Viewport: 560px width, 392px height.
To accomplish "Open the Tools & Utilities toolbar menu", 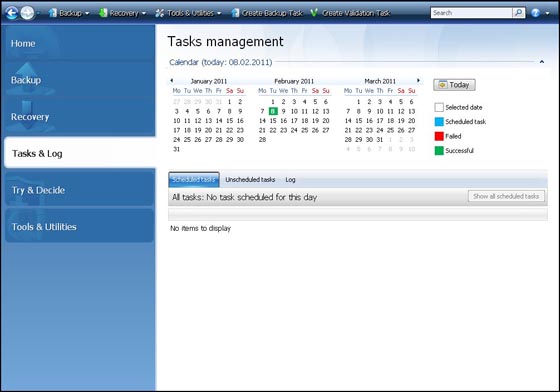I will pos(189,13).
